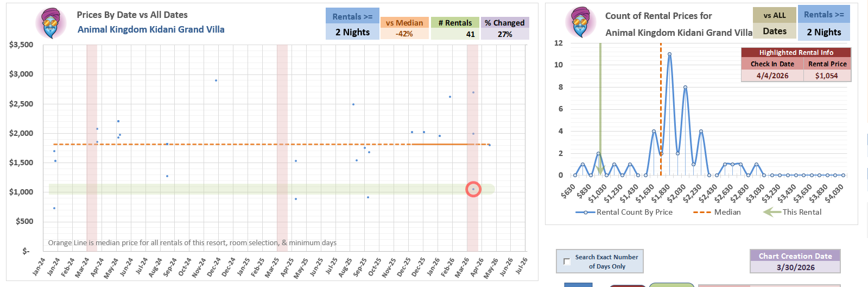Click the vs Median -42% box
868x287 pixels.
coord(404,28)
